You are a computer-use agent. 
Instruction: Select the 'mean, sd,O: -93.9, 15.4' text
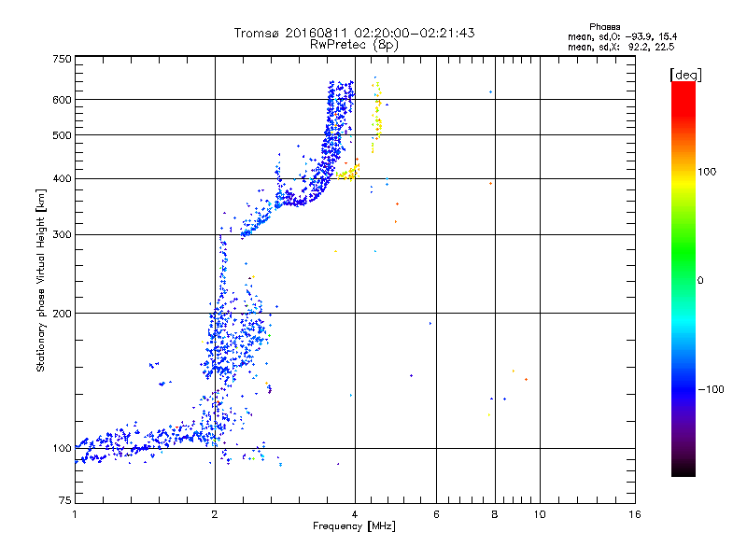point(622,36)
